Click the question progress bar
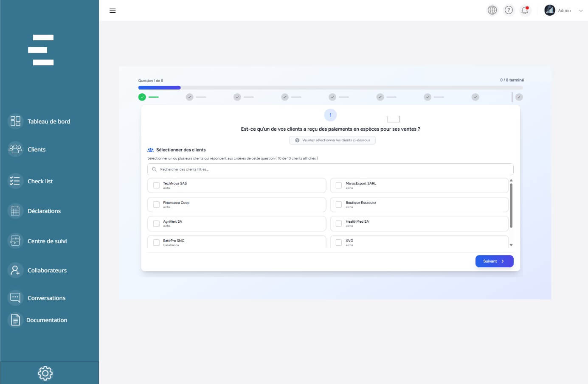 (x=330, y=88)
